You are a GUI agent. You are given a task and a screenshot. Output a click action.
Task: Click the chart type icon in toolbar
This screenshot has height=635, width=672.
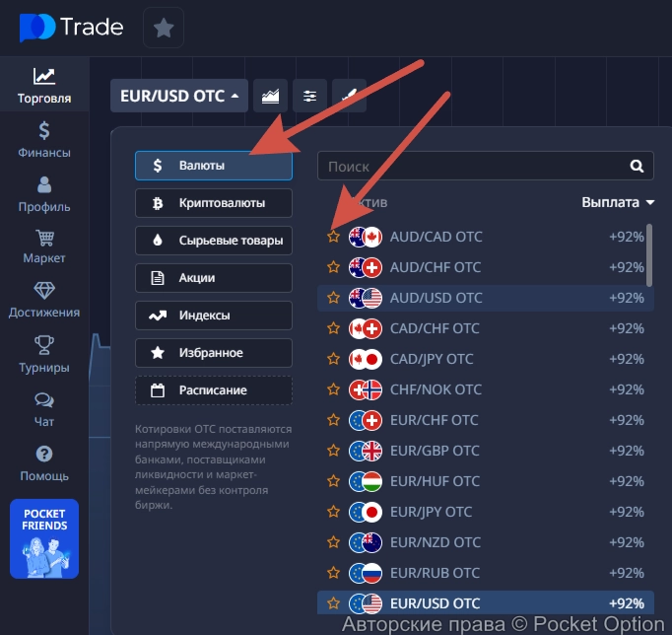pyautogui.click(x=270, y=96)
